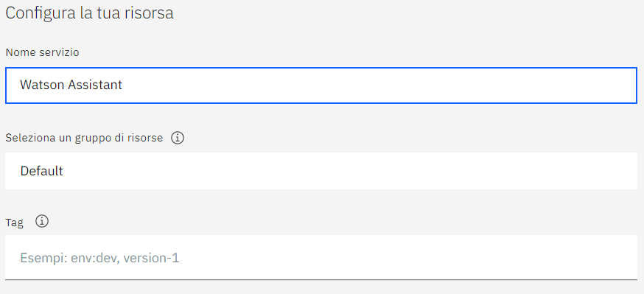Click the Tag input field
Screen dimensions: 644x294
(321, 257)
